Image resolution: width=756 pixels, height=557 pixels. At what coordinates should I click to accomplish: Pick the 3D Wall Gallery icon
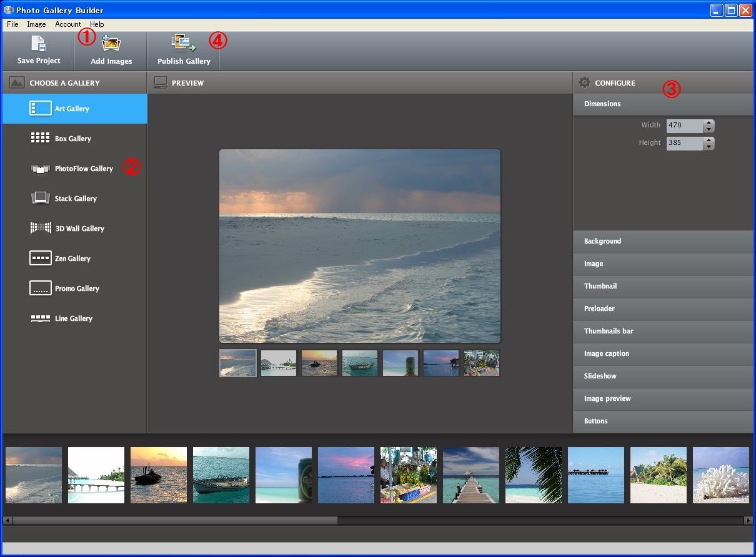click(x=41, y=228)
